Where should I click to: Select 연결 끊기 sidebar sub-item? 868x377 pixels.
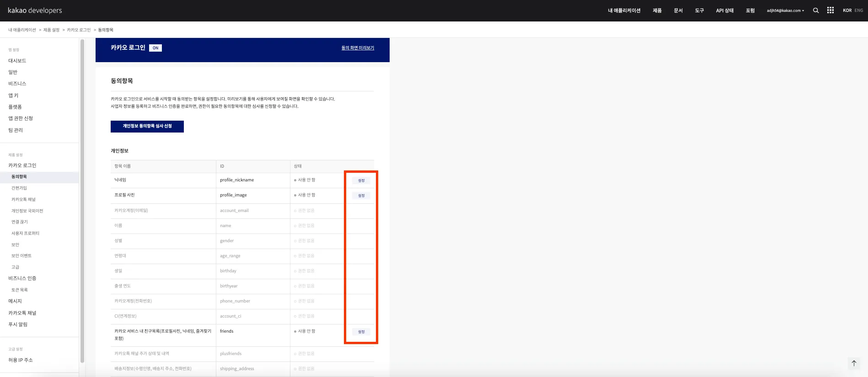pos(20,222)
